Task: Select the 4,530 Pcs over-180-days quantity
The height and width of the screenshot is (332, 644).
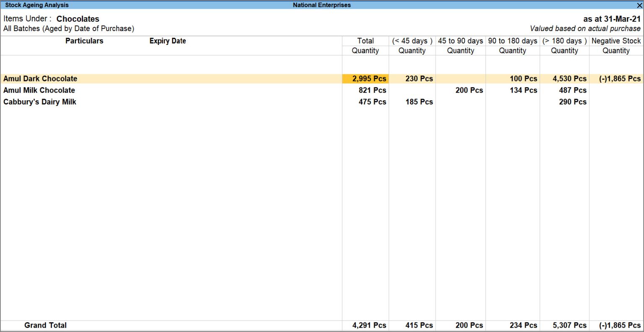Action: 569,78
